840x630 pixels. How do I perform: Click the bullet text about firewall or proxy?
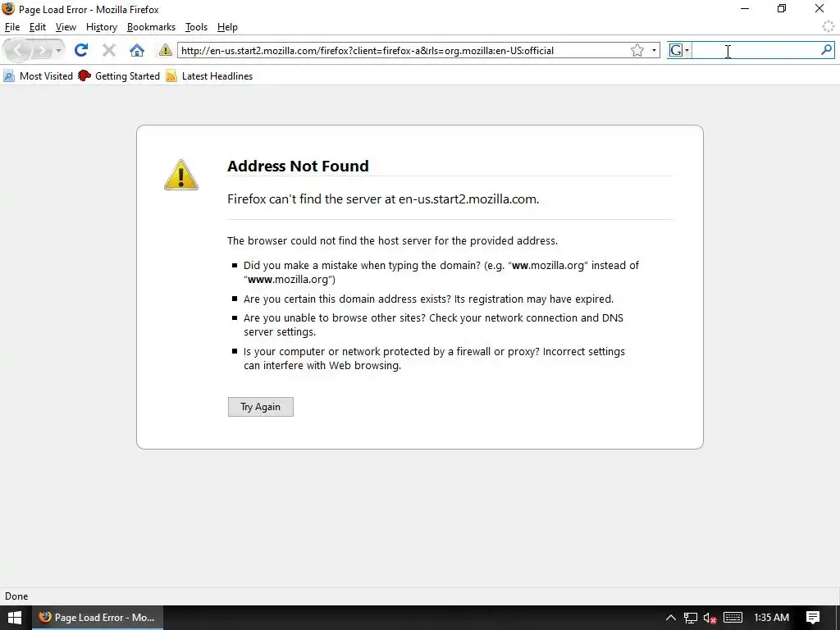[434, 358]
